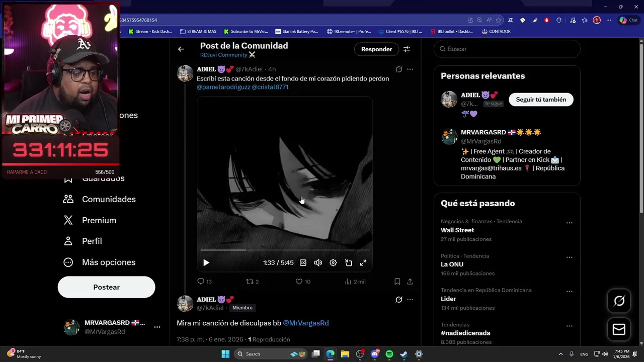Open more menu for La ONU trend
644x362 pixels.
[569, 257]
